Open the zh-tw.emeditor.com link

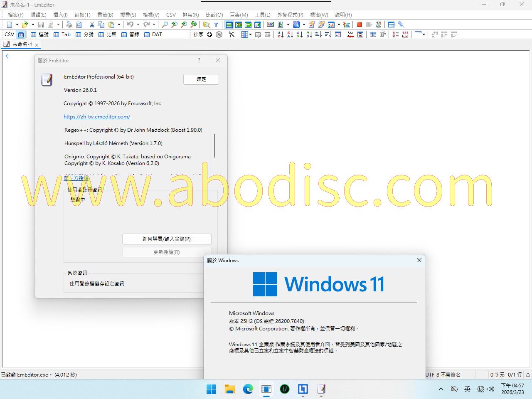pyautogui.click(x=97, y=117)
